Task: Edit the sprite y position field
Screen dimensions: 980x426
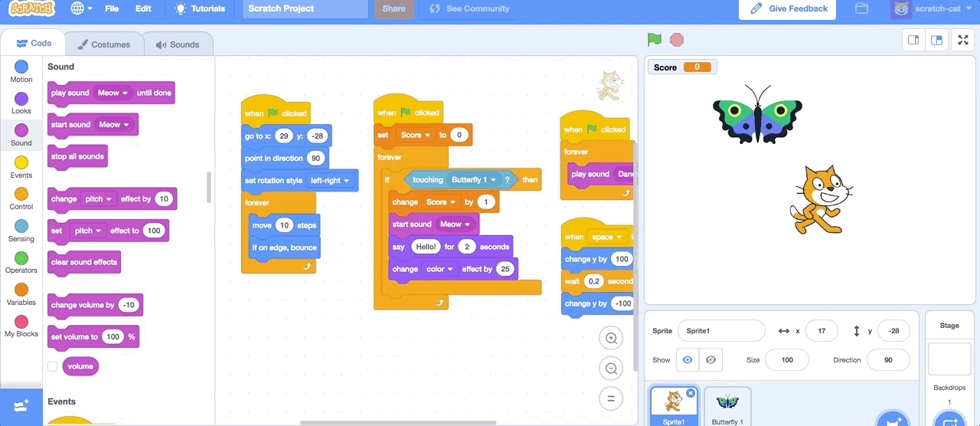Action: [893, 331]
